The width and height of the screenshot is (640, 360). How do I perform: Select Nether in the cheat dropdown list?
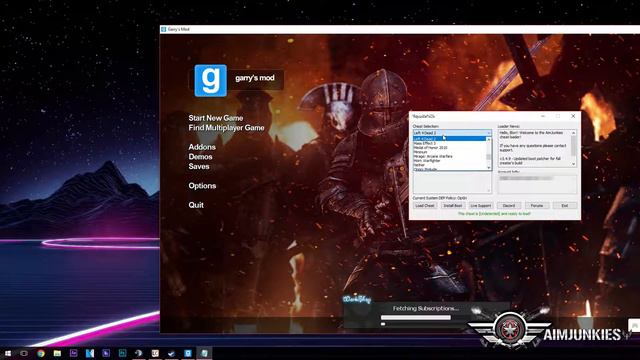tap(419, 165)
